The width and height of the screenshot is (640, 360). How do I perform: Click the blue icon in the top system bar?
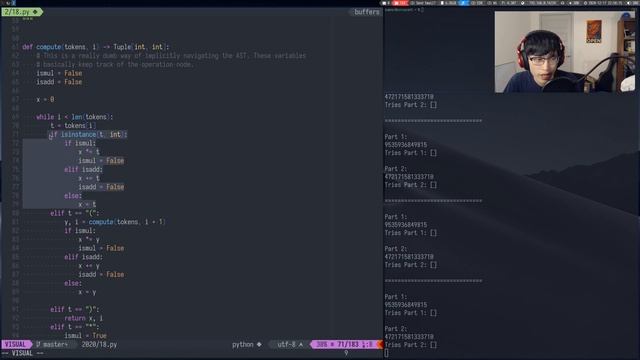click(464, 3)
